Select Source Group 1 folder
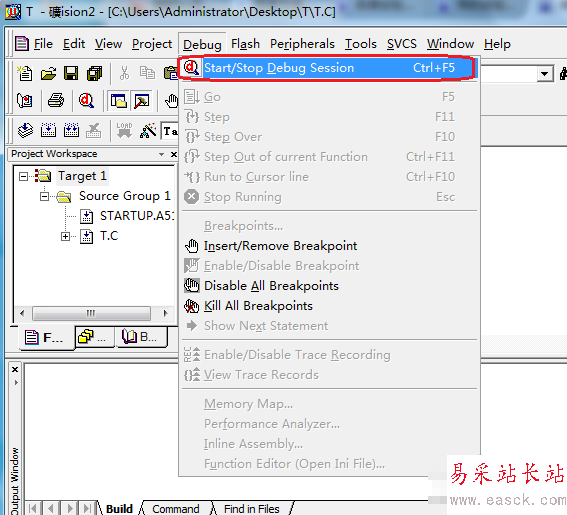Screen dimensions: 567x515 124,196
